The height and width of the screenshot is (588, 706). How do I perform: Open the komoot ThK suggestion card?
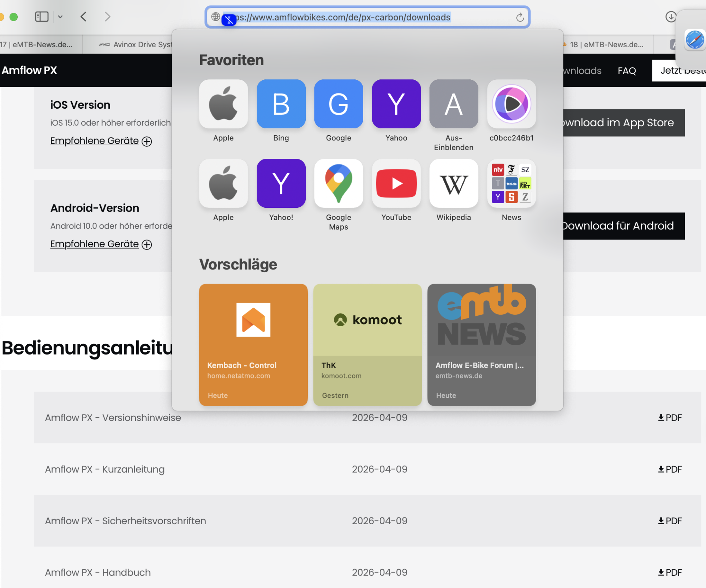pos(367,345)
